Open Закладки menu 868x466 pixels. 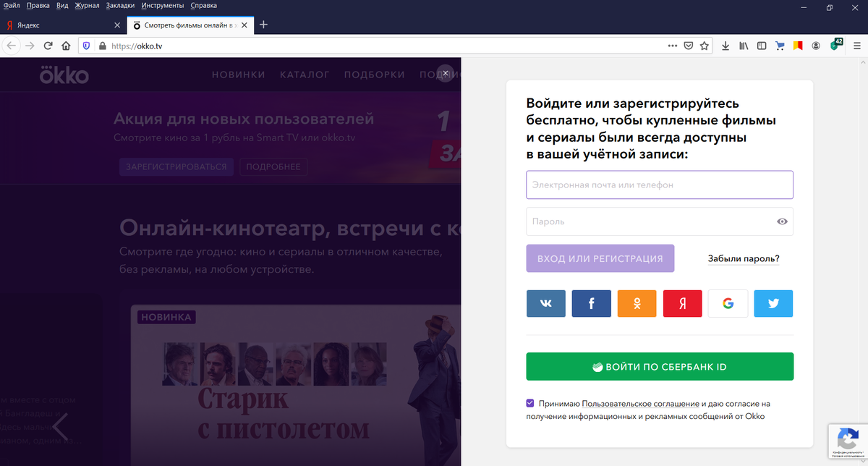click(x=121, y=6)
